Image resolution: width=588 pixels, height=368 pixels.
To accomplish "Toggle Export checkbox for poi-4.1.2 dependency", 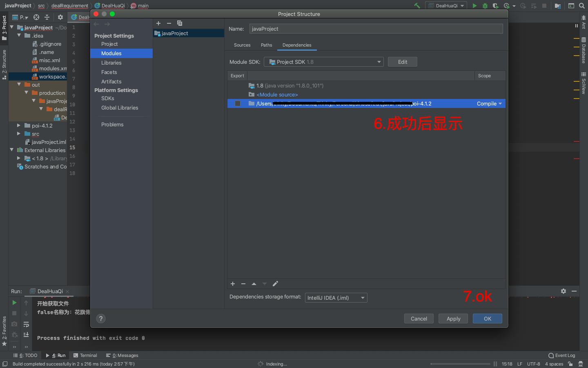I will pos(238,103).
